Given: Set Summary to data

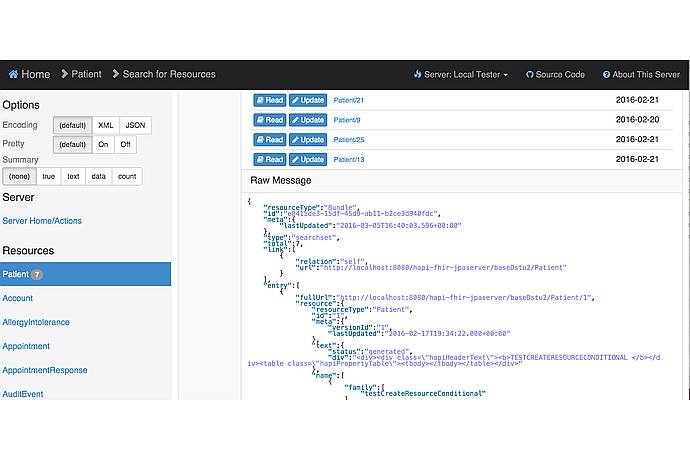Looking at the screenshot, I should [x=99, y=177].
